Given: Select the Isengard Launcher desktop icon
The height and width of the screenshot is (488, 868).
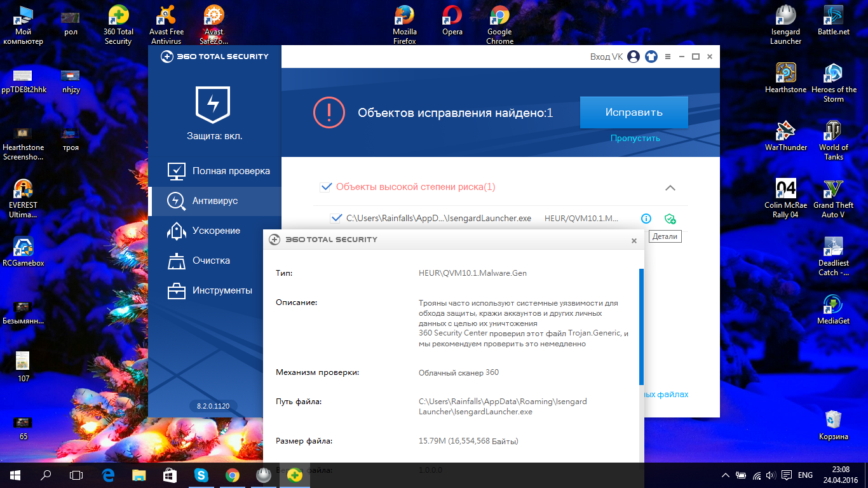Looking at the screenshot, I should (786, 25).
